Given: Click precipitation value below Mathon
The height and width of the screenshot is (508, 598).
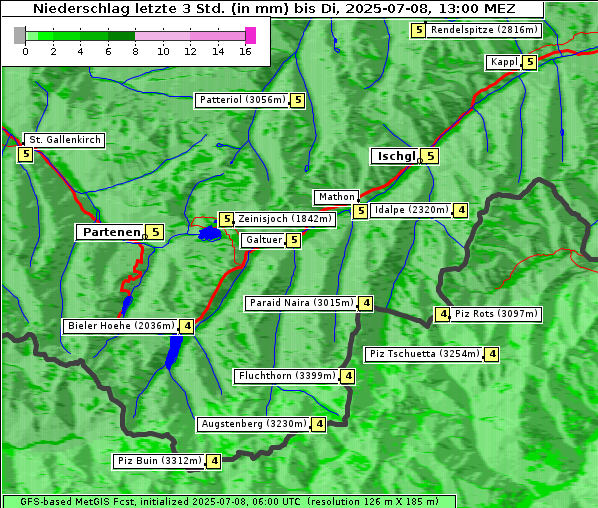Looking at the screenshot, I should (x=360, y=212).
